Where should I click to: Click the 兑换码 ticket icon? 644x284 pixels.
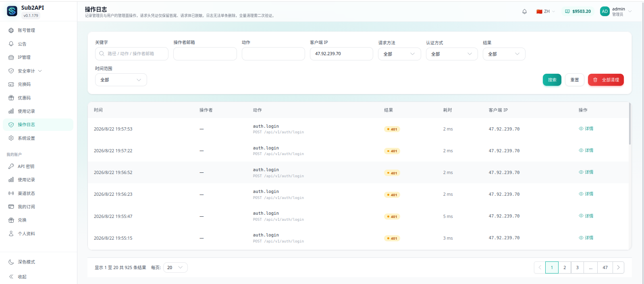[x=11, y=84]
